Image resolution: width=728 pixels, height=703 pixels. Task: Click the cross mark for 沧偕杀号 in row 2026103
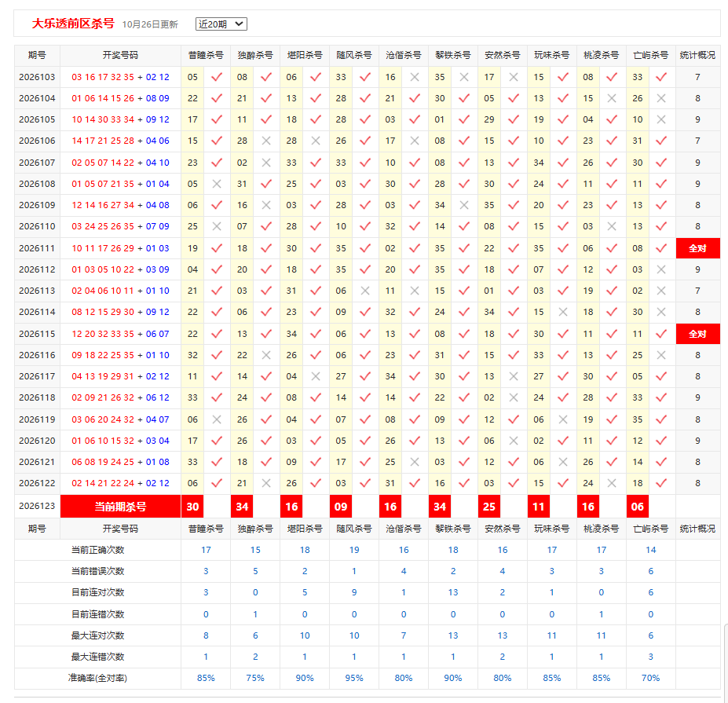(x=415, y=77)
